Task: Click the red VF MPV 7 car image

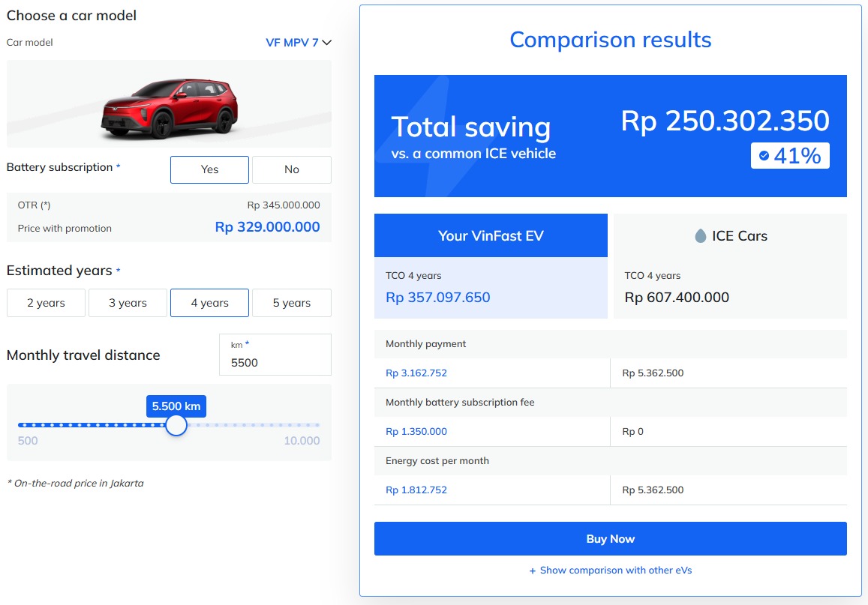Action: (x=170, y=108)
